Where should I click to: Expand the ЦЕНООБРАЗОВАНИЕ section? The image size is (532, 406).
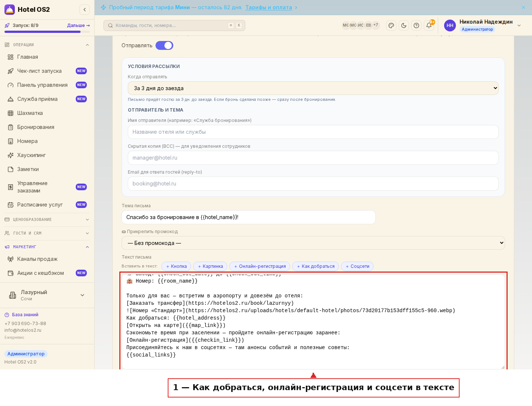pyautogui.click(x=47, y=219)
